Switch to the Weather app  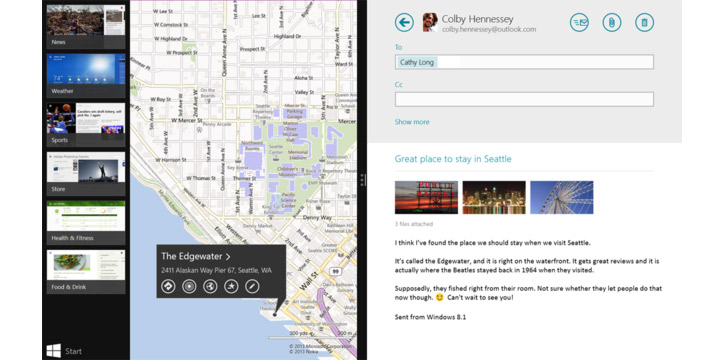[x=86, y=76]
